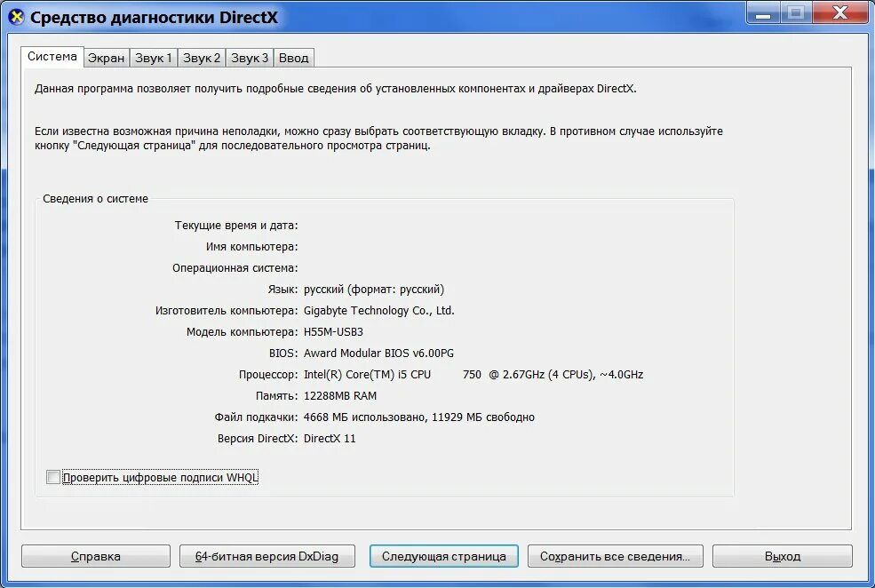
Task: Select the DirectX 11 version value
Action: 330,439
